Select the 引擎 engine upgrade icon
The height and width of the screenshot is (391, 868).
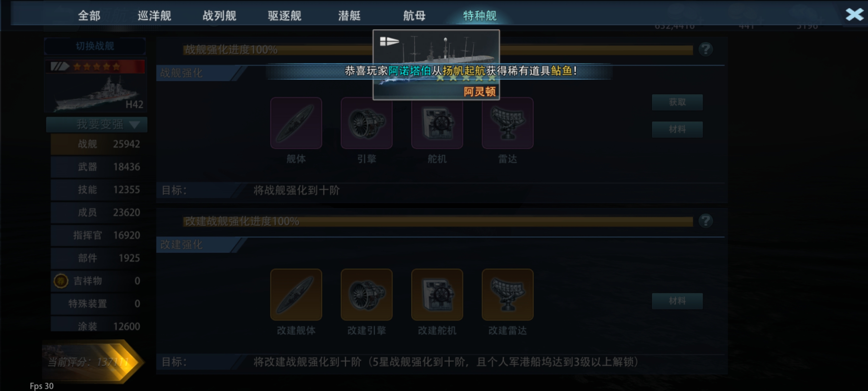click(x=366, y=123)
